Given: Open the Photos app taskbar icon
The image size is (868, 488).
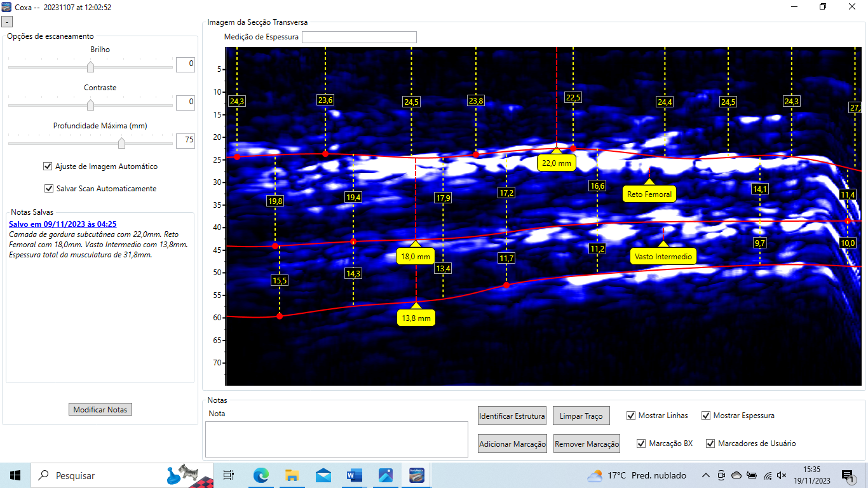Looking at the screenshot, I should pyautogui.click(x=385, y=475).
